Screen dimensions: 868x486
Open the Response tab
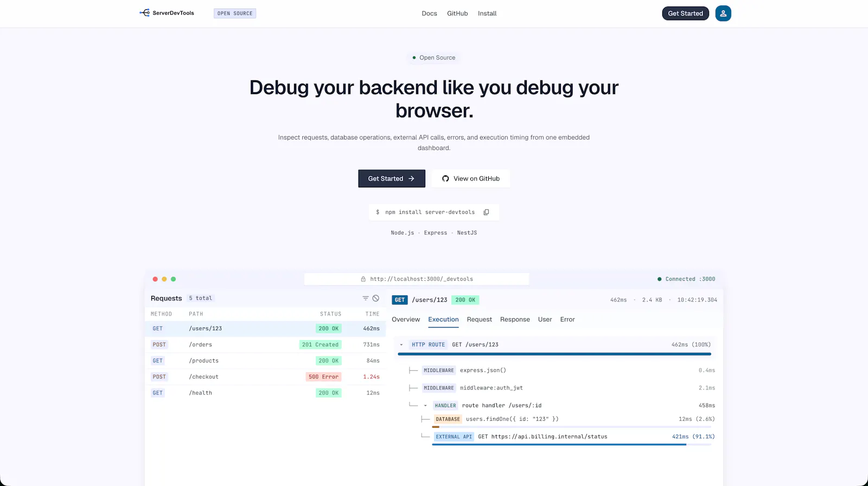pyautogui.click(x=515, y=319)
